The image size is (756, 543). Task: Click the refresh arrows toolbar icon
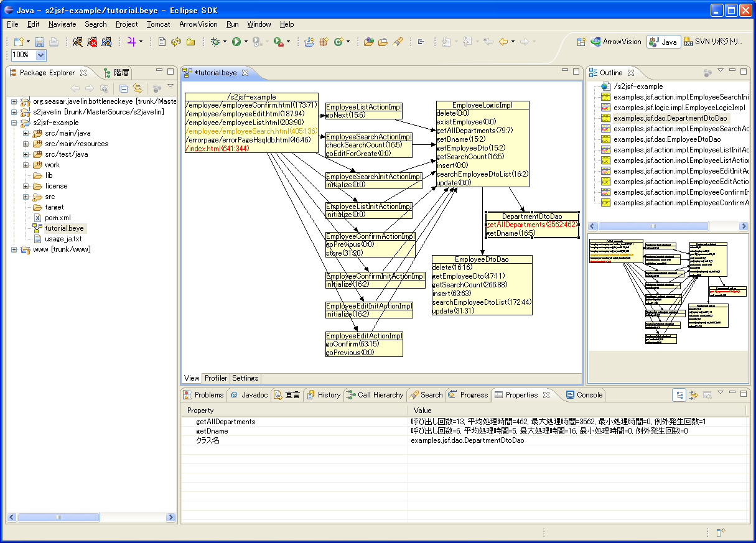(x=176, y=42)
